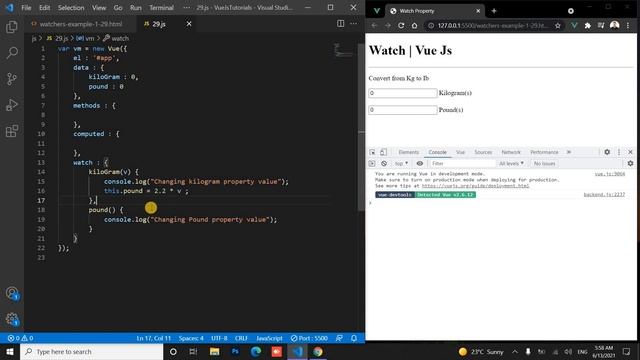Go forward in Chrome
Viewport: 640px width, 360px height.
388,25
